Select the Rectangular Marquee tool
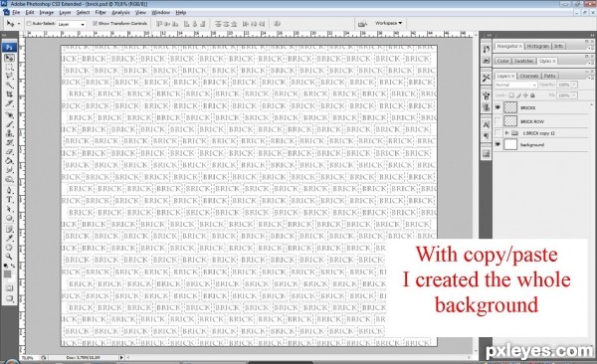597x364 pixels. coord(9,67)
